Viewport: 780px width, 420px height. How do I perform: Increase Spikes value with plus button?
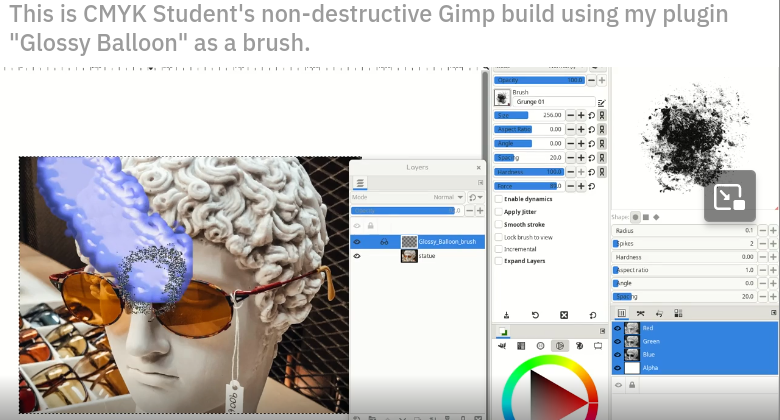(773, 244)
